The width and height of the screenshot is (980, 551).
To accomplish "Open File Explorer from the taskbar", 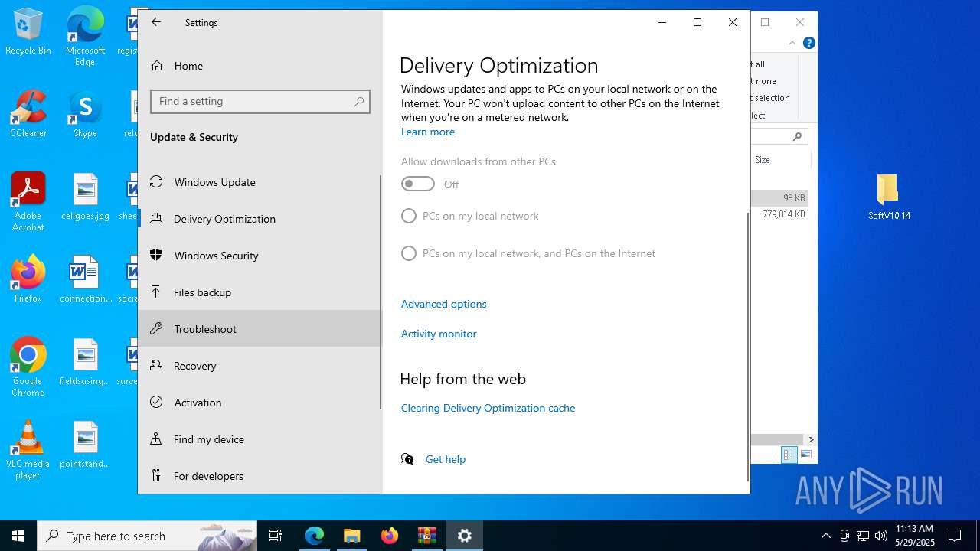I will coord(352,536).
